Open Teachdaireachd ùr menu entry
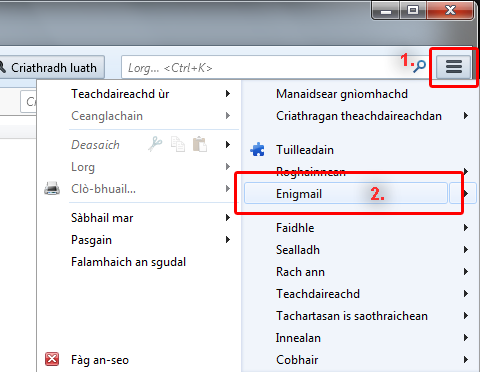The width and height of the screenshot is (480, 372). pos(120,94)
